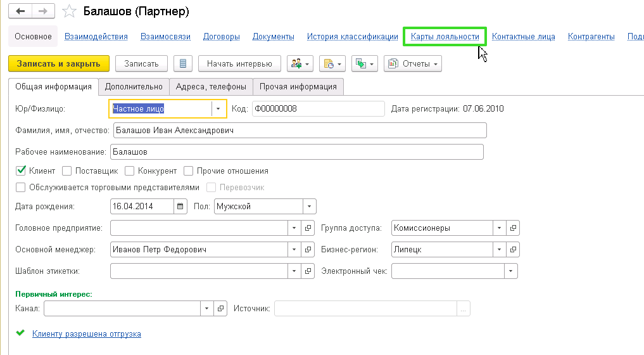The height and width of the screenshot is (355, 644).
Task: Check Обслуживается торговыми представителями
Action: click(20, 188)
